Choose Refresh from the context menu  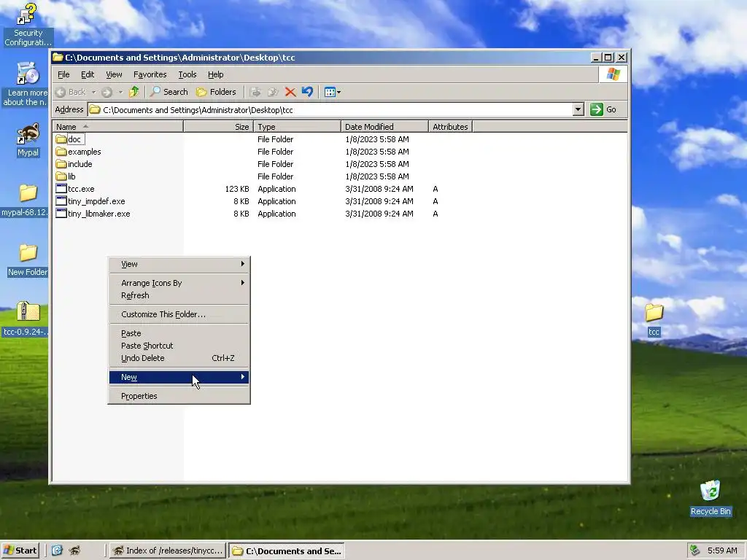tap(179, 295)
